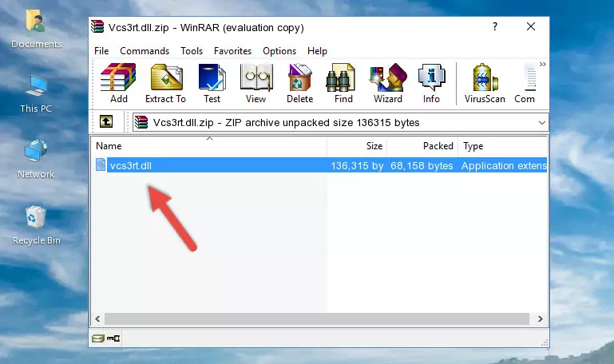The width and height of the screenshot is (614, 364).
Task: Select the vcs3rt.dll file row
Action: [x=319, y=165]
